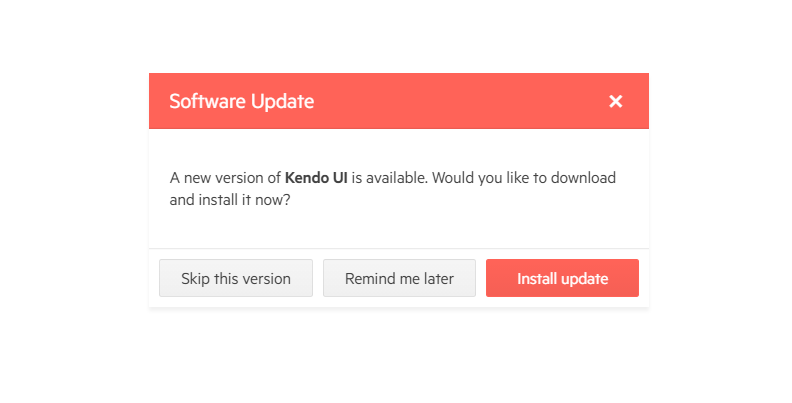Click the word "Software" in the title
This screenshot has height=403, width=792.
(204, 101)
